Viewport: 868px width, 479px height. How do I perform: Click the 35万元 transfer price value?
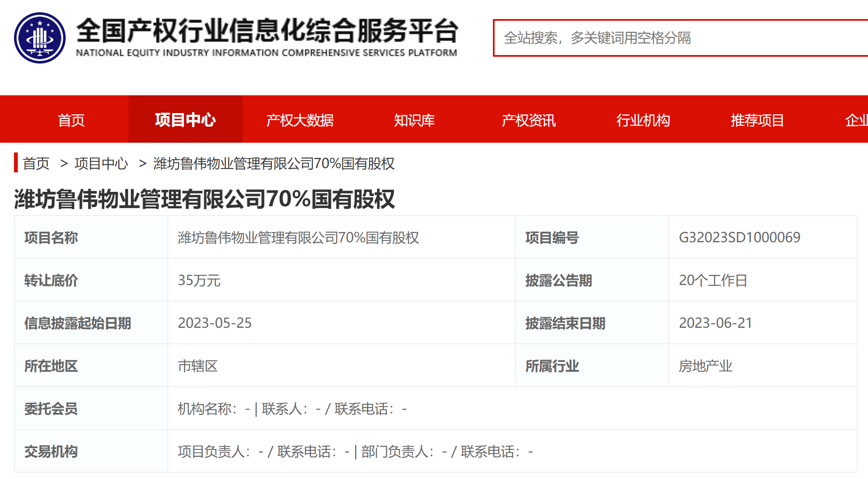pyautogui.click(x=199, y=280)
